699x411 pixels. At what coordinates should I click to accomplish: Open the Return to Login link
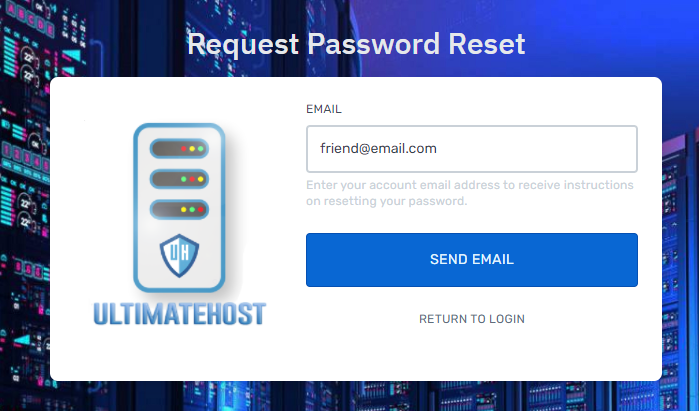(472, 319)
